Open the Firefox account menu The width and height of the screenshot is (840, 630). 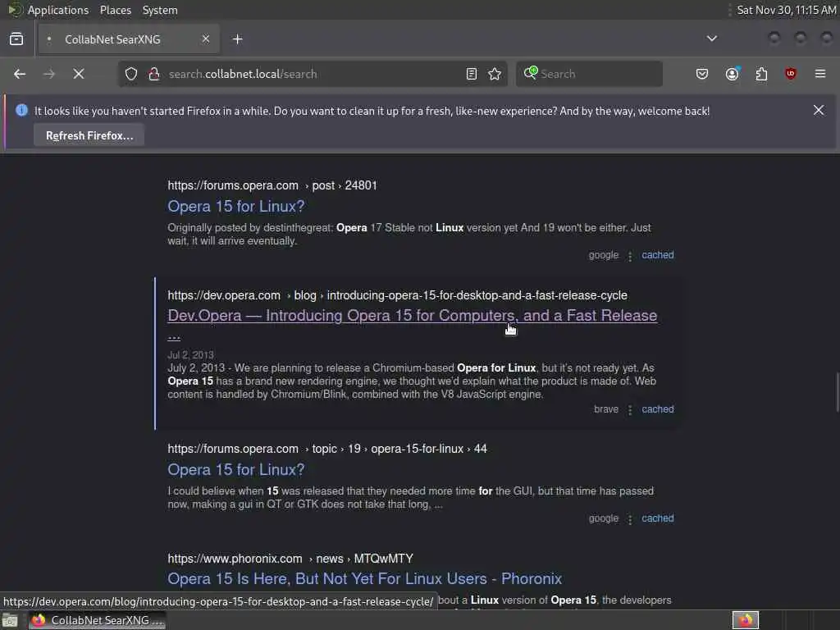click(x=733, y=74)
